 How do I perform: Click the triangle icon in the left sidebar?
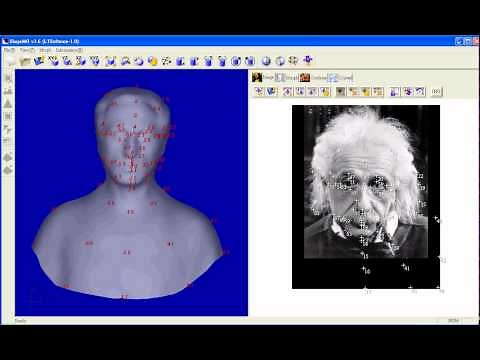click(x=8, y=104)
